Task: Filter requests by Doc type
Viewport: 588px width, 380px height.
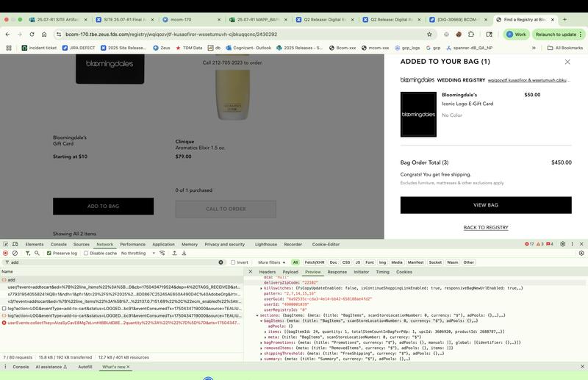Action: (x=334, y=262)
